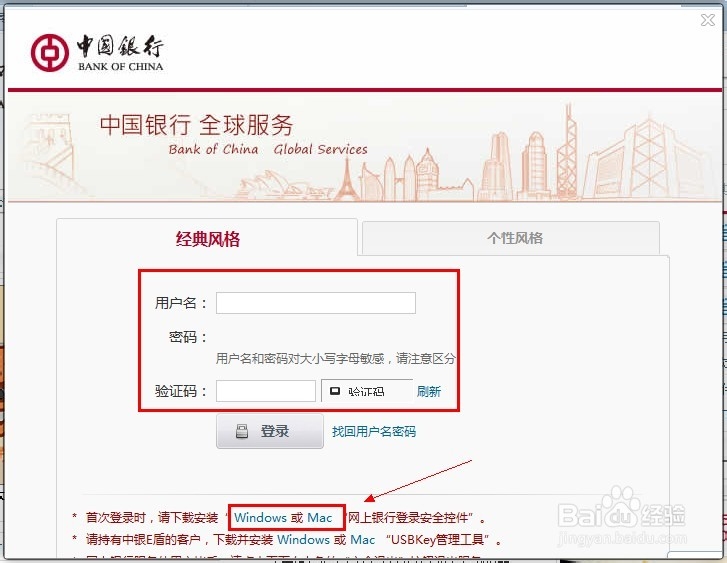Switch to the 经典风格 tab
The width and height of the screenshot is (727, 563).
tap(207, 239)
